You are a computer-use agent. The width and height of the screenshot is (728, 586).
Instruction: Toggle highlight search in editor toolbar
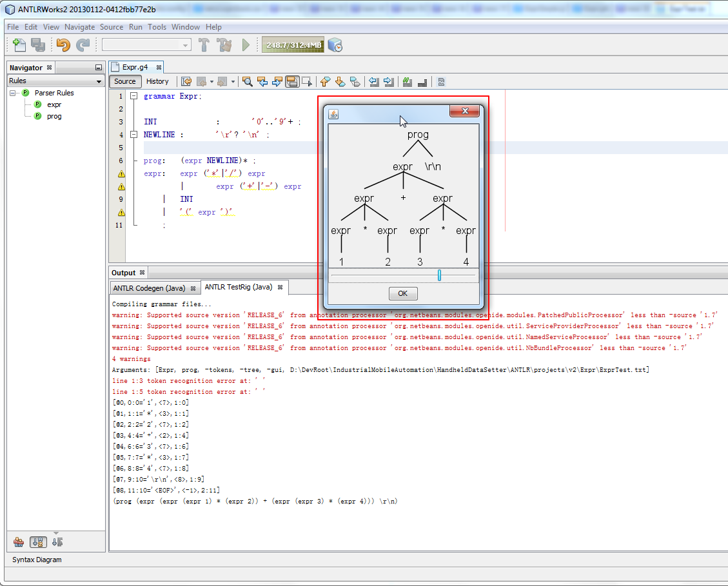pos(292,81)
